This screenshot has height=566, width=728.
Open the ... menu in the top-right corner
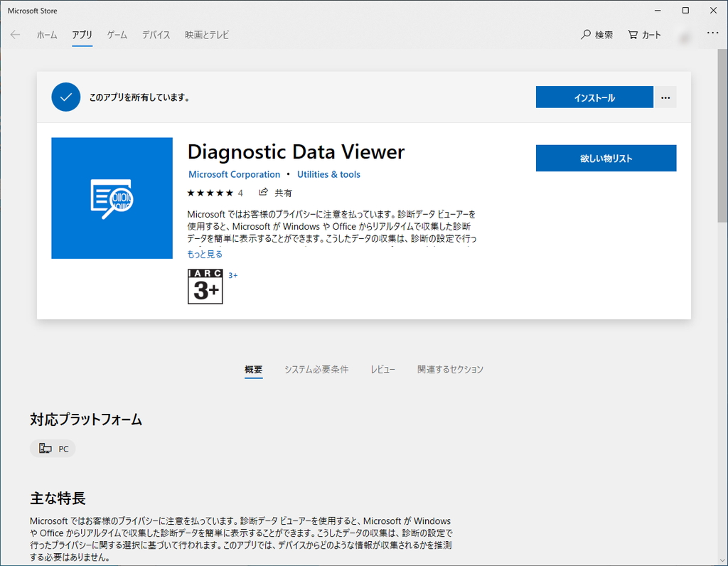[x=712, y=34]
